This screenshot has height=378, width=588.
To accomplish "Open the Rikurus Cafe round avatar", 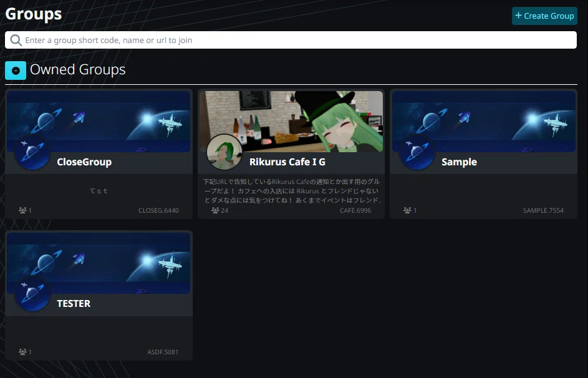I will [x=224, y=152].
